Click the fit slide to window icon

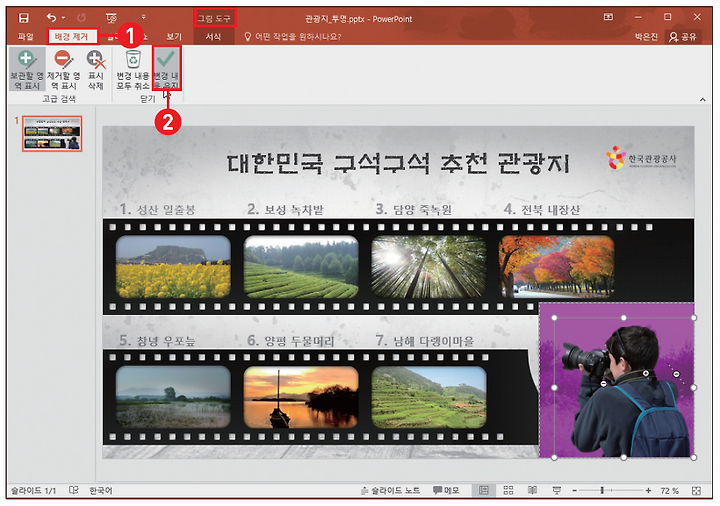click(696, 491)
